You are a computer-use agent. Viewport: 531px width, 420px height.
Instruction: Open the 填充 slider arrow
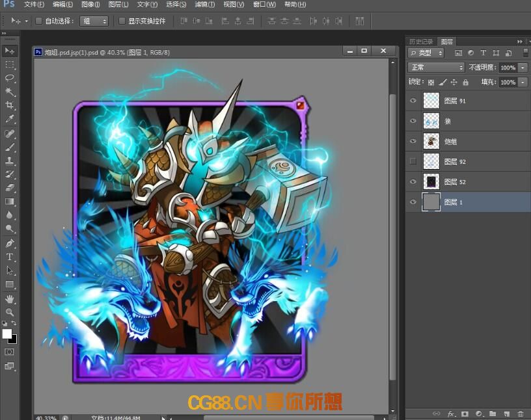point(523,82)
